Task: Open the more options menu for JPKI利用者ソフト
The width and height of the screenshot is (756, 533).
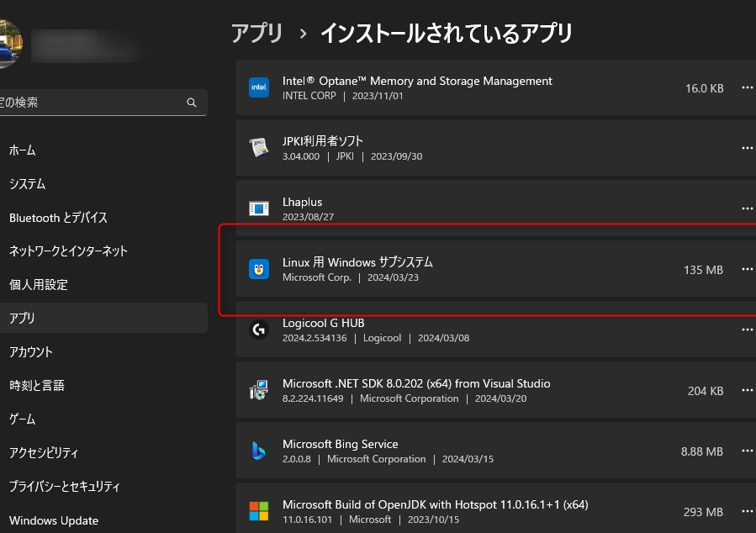Action: tap(747, 148)
